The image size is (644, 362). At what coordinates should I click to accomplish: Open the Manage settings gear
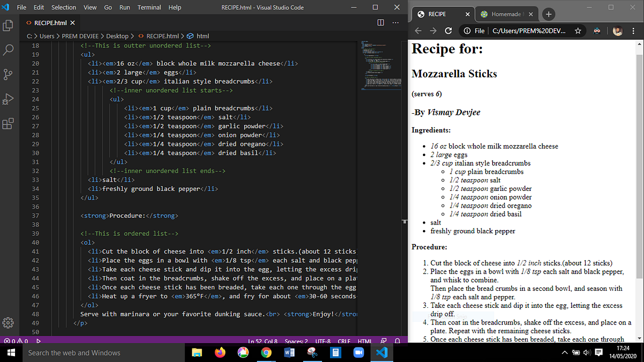point(8,323)
